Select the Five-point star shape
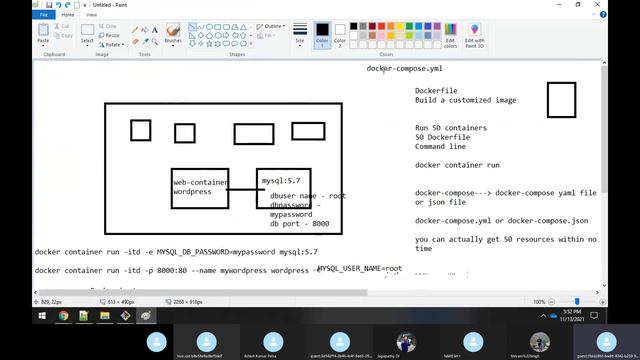 [x=209, y=44]
